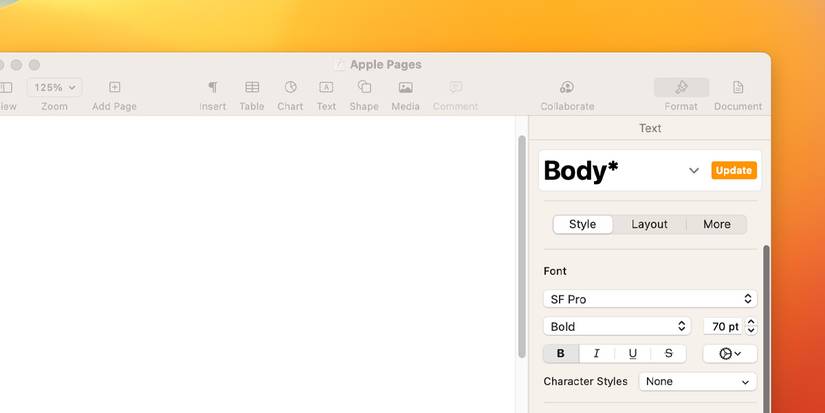Open the advanced text options gear menu
Viewport: 825px width, 413px height.
(x=730, y=354)
